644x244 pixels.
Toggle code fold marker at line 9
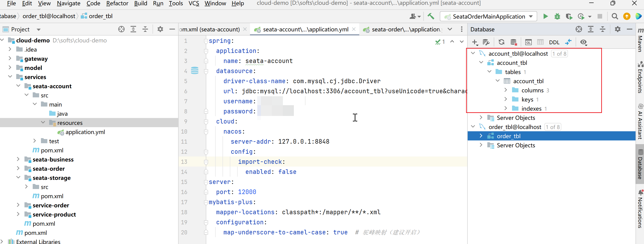click(206, 121)
